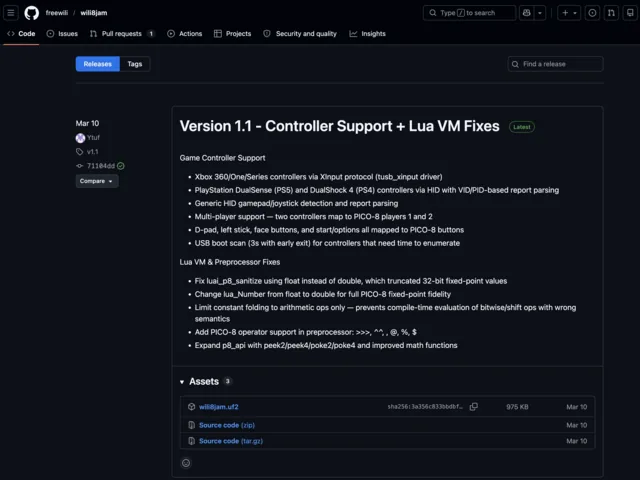This screenshot has height=480, width=640.
Task: Click the Mar 10 release date
Action: point(87,123)
